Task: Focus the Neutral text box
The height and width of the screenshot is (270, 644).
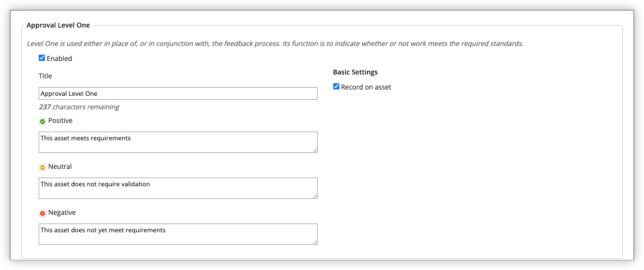Action: [178, 188]
